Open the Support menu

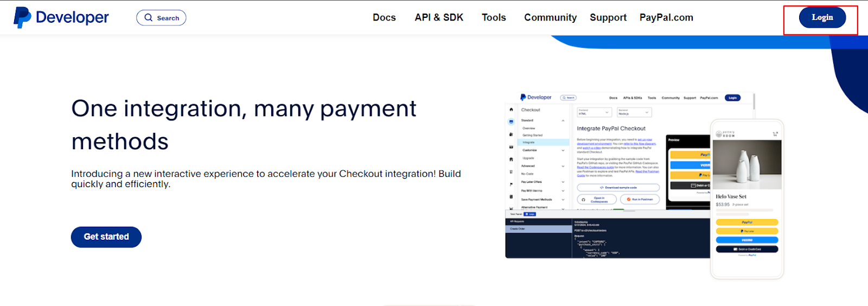point(608,17)
